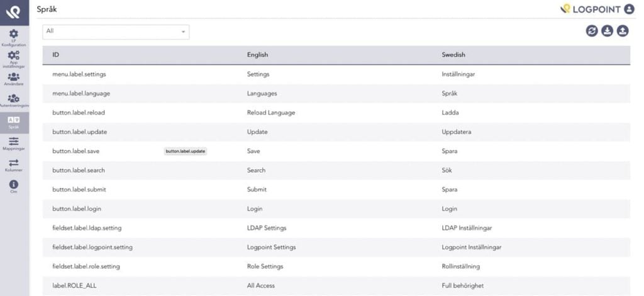Viewport: 644px width, 296px height.
Task: Click the Språk page title
Action: 47,9
